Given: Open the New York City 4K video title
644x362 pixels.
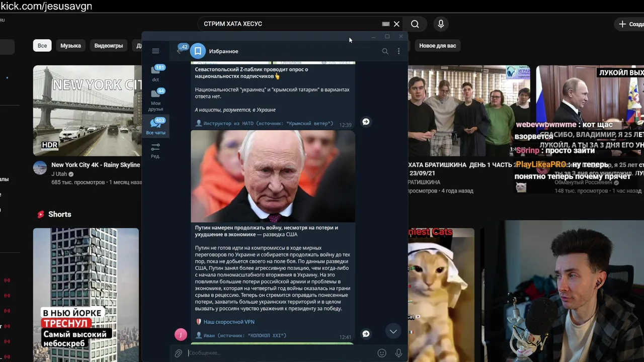Looking at the screenshot, I should click(96, 165).
